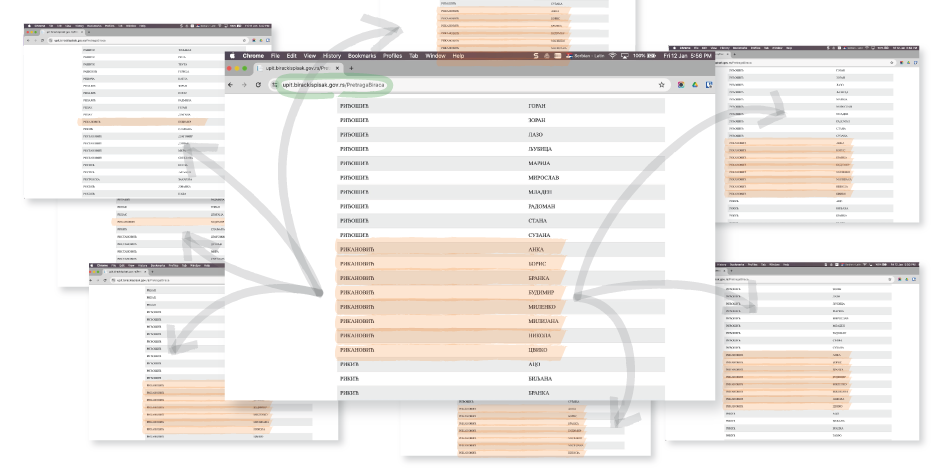Click the name БУДИМИР in the table
Image resolution: width=940 pixels, height=469 pixels.
[541, 293]
